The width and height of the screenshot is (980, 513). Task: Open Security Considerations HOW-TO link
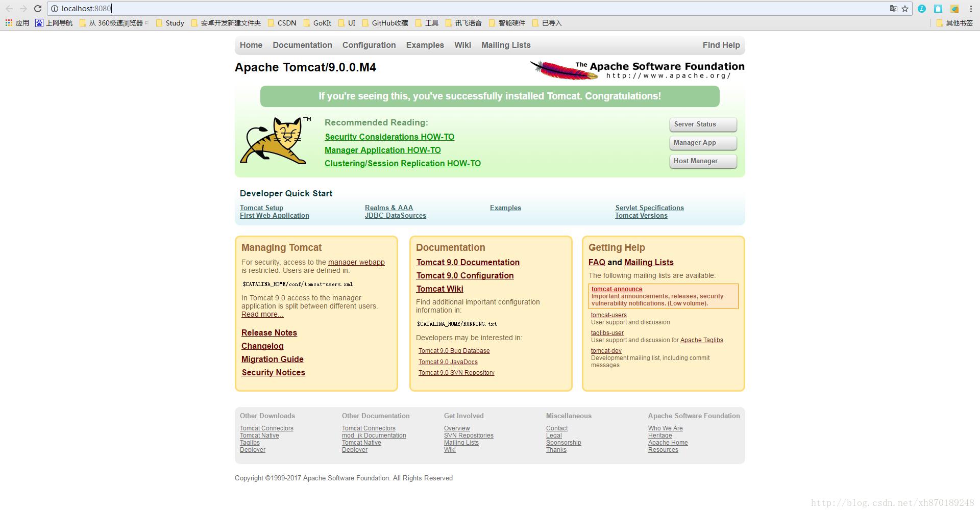pyautogui.click(x=389, y=137)
